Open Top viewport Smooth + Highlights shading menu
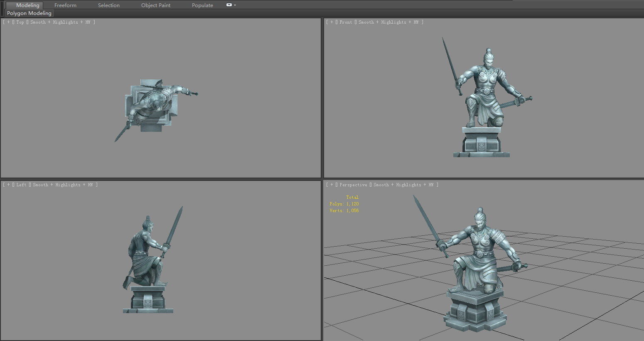The width and height of the screenshot is (644, 341). 60,22
